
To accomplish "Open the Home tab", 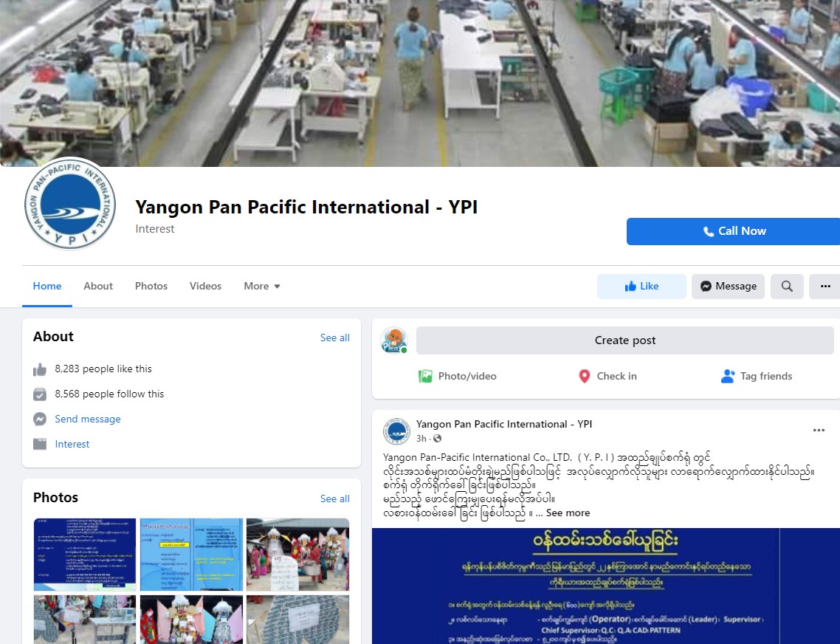I will (x=47, y=286).
